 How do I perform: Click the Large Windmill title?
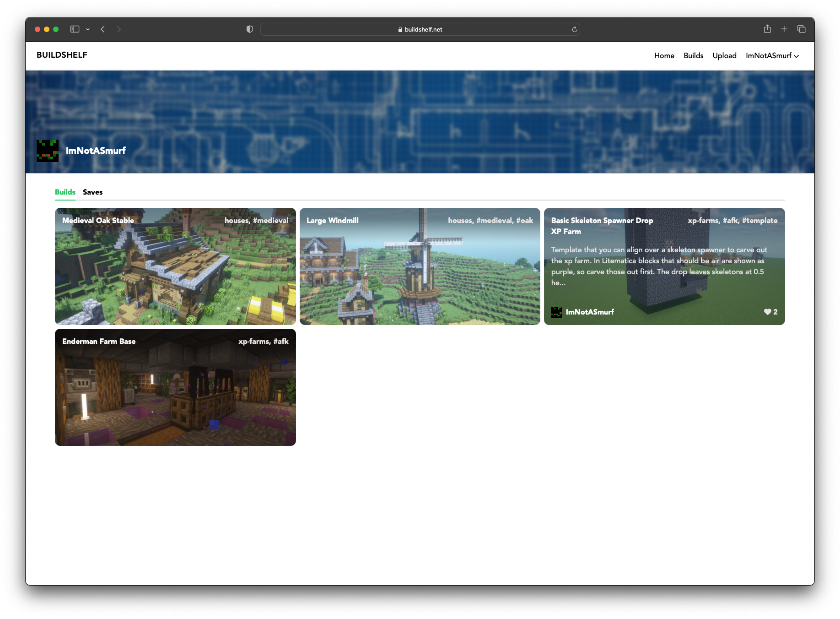point(333,220)
